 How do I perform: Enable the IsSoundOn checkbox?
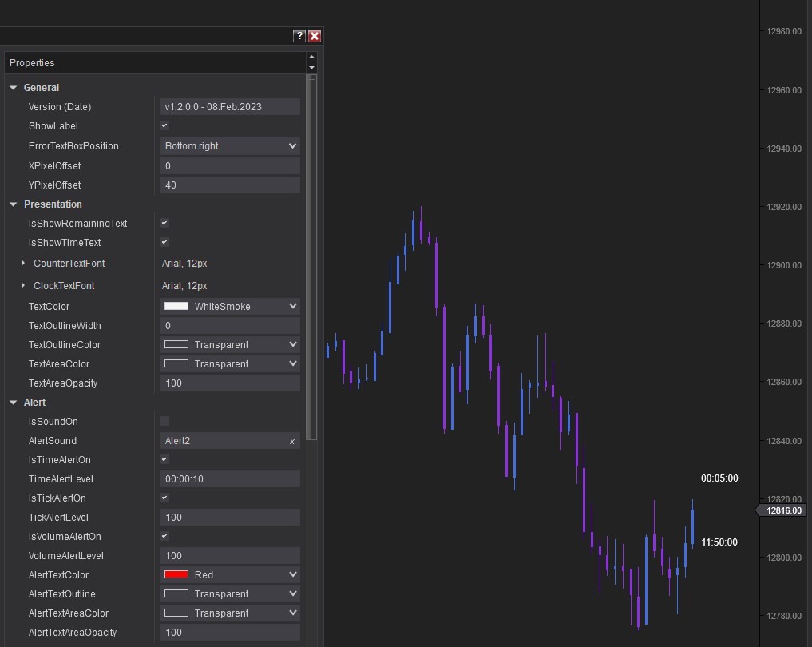click(164, 421)
